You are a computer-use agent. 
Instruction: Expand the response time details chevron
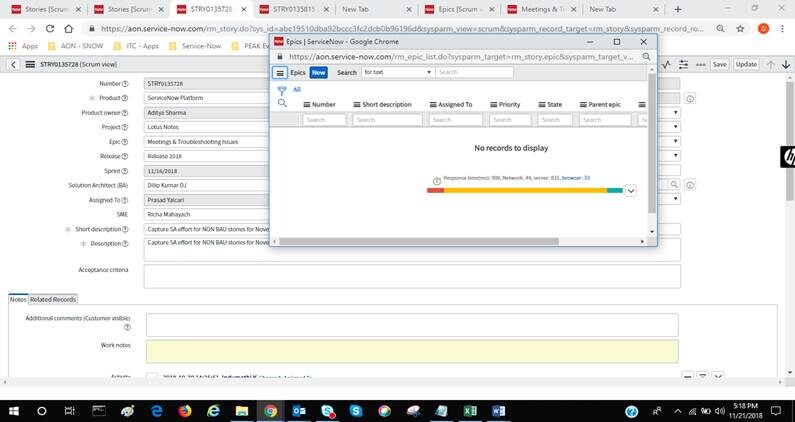(x=631, y=191)
